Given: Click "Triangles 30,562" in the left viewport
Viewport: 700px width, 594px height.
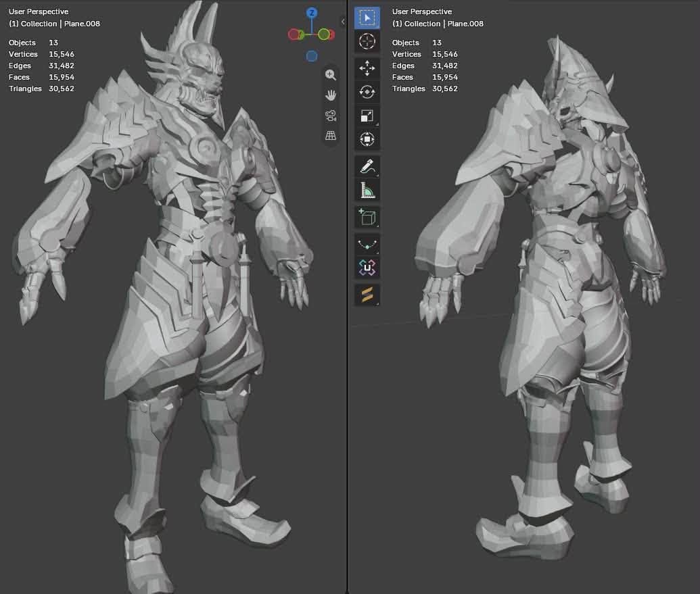Looking at the screenshot, I should coord(41,89).
